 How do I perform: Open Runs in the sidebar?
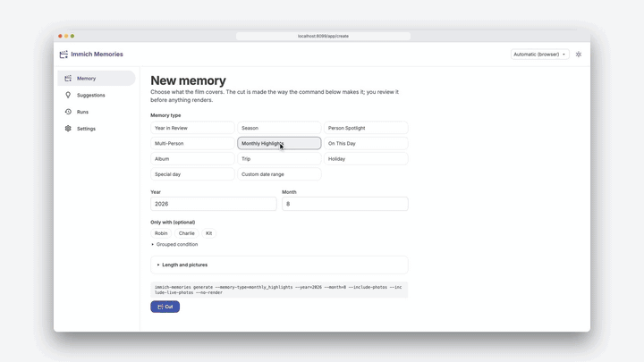click(x=97, y=112)
